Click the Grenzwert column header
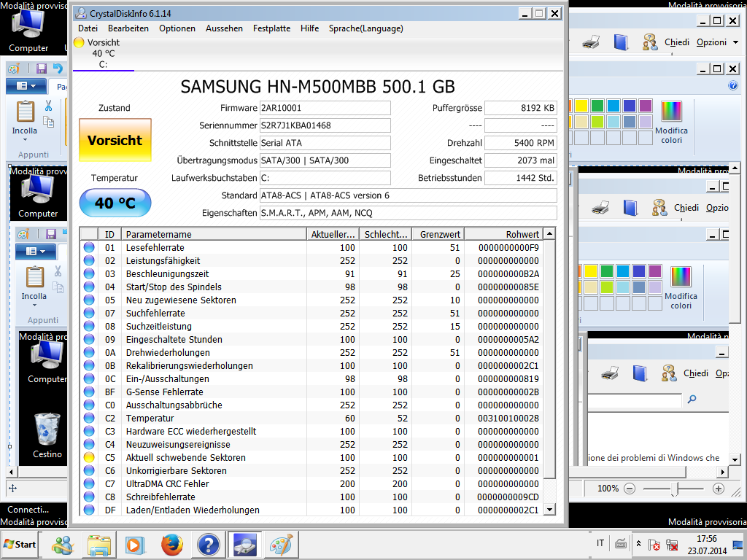The height and width of the screenshot is (560, 747). 438,234
